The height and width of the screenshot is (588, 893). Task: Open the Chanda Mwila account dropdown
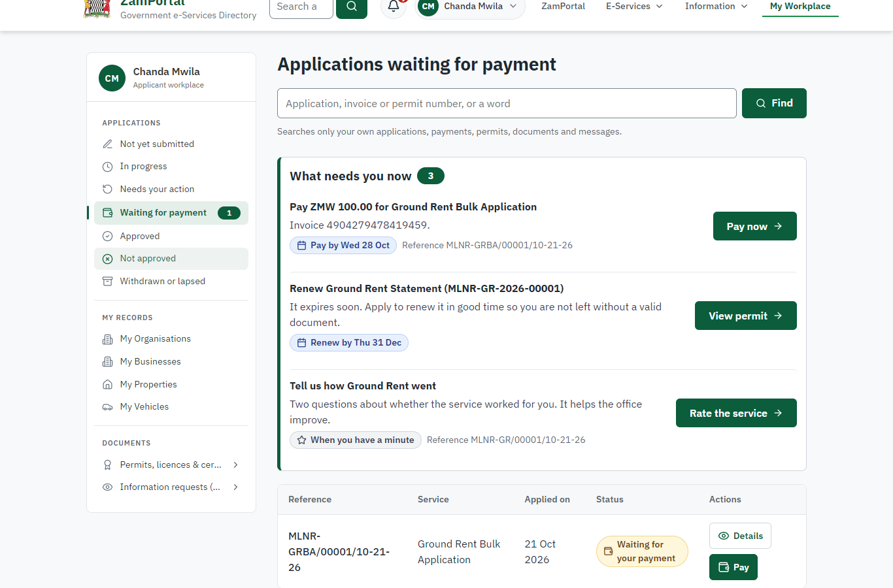[x=470, y=7]
